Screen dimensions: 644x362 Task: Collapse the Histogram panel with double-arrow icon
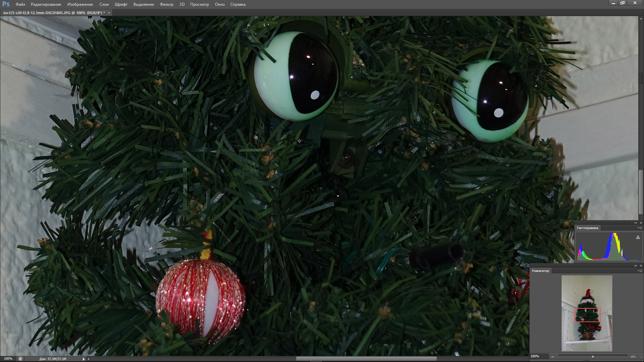pos(635,223)
